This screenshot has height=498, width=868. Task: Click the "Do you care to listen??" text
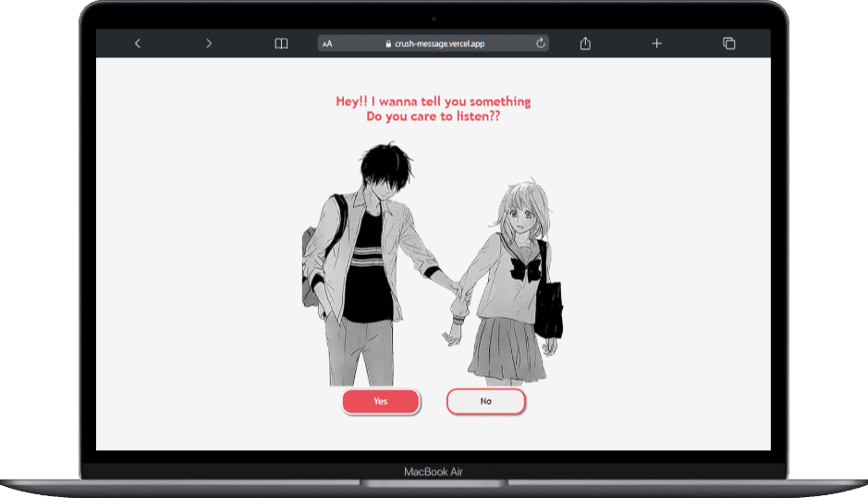pyautogui.click(x=433, y=116)
